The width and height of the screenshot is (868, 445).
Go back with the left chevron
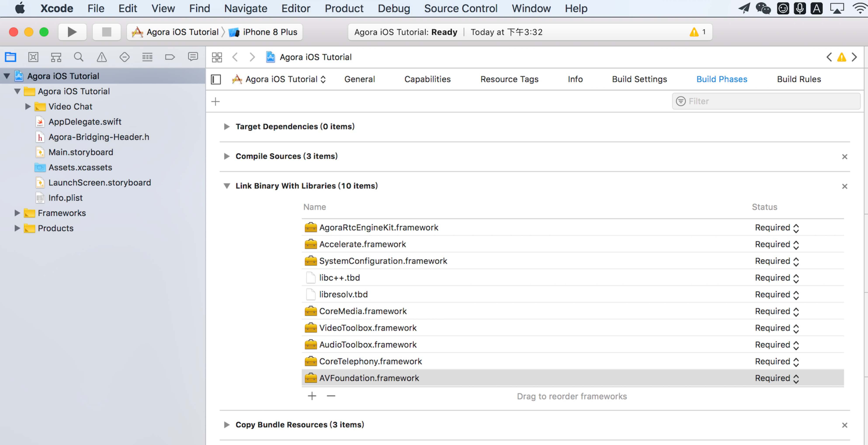tap(235, 57)
